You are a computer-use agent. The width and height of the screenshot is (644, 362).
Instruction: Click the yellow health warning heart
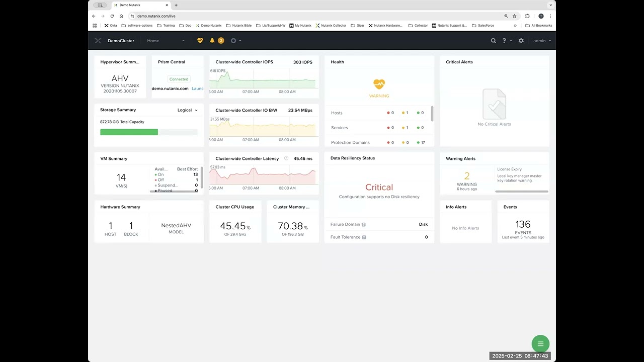click(379, 84)
